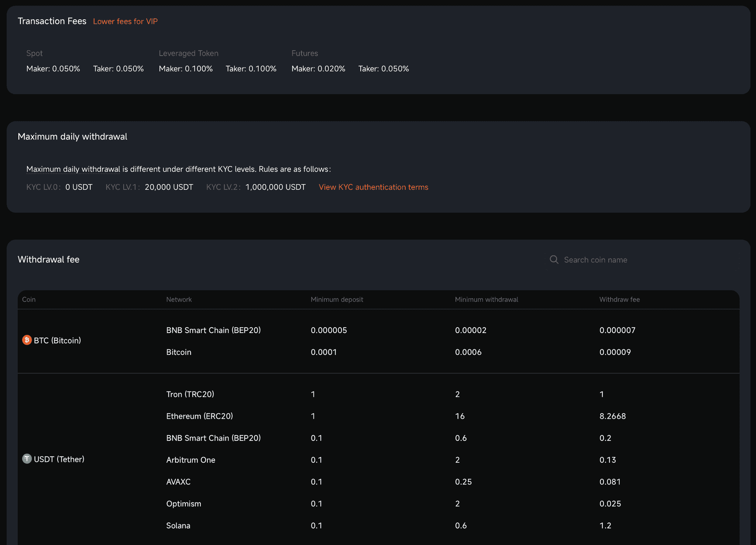This screenshot has width=756, height=545.
Task: Click the Minimum withdrawal column header
Action: 487,299
